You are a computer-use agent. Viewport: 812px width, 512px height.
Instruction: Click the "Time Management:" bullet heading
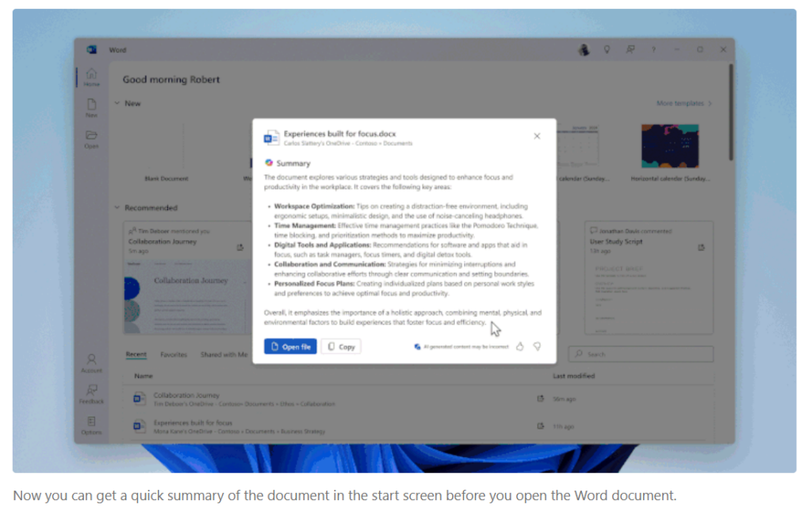click(305, 226)
